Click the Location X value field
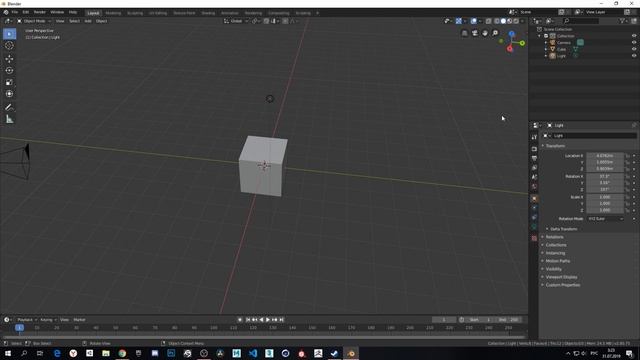This screenshot has height=360, width=640. [x=605, y=156]
